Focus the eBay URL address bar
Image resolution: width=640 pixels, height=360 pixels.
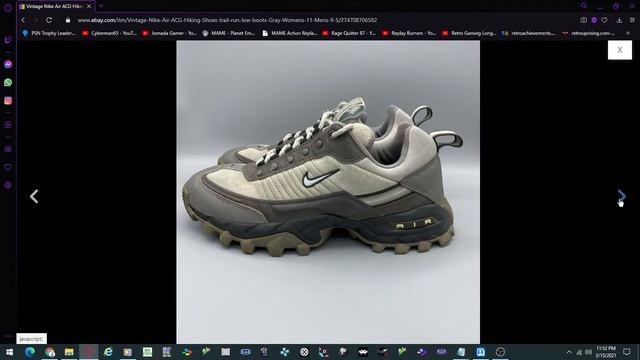coord(227,20)
